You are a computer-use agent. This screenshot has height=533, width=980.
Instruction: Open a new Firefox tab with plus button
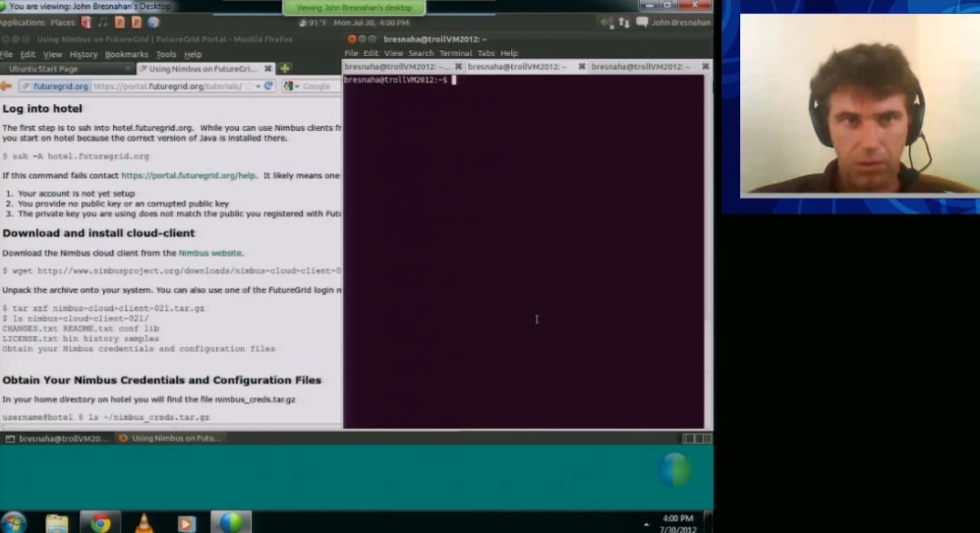pyautogui.click(x=285, y=68)
